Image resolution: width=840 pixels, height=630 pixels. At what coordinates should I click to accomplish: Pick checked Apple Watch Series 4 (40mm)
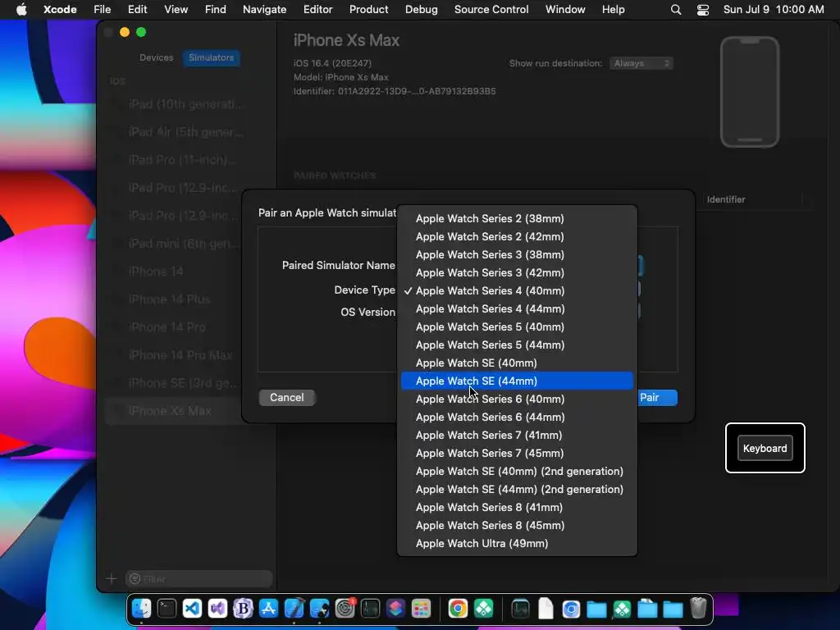point(517,291)
